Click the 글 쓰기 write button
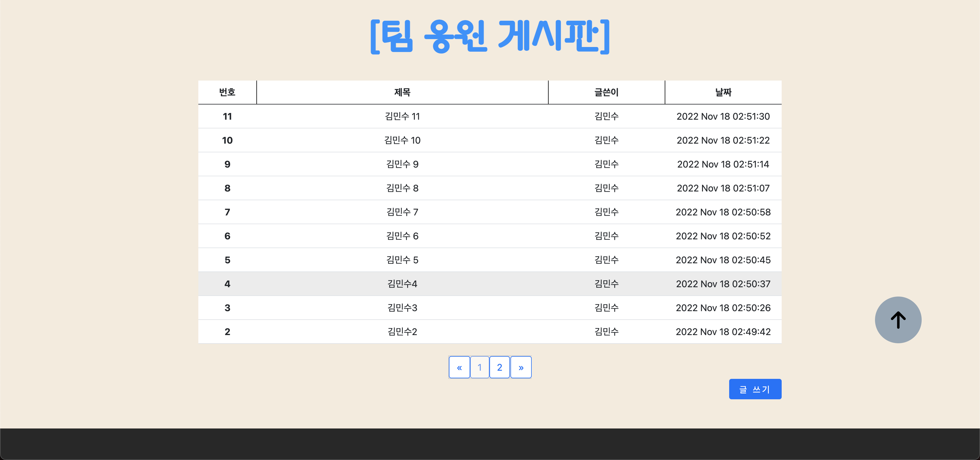 pos(755,389)
